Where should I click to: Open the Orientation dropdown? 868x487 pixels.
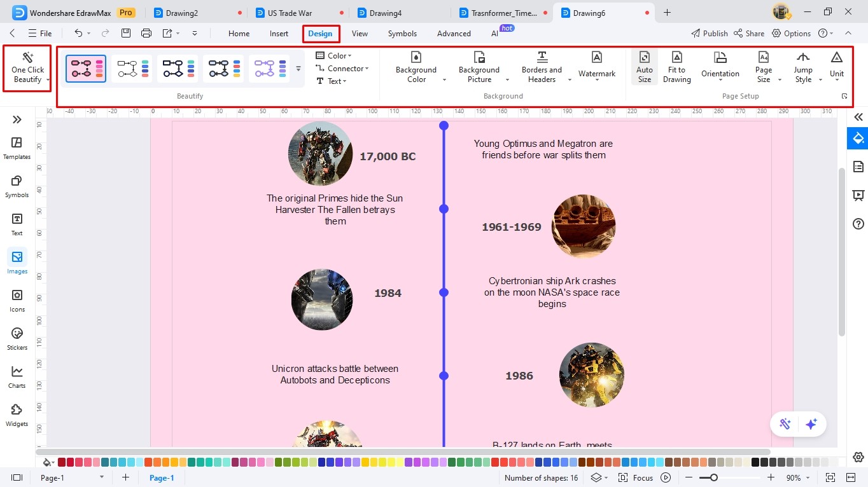(720, 66)
